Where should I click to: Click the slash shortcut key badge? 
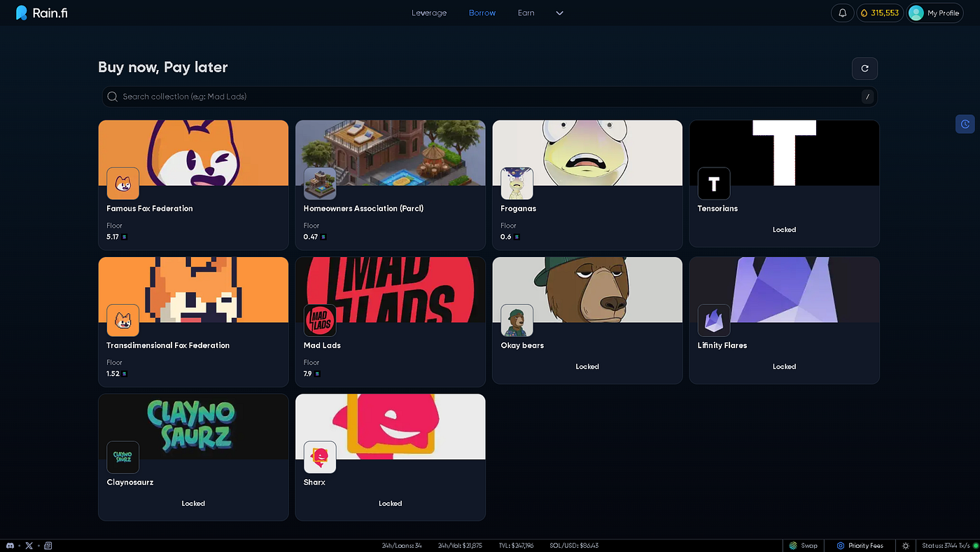click(x=868, y=97)
